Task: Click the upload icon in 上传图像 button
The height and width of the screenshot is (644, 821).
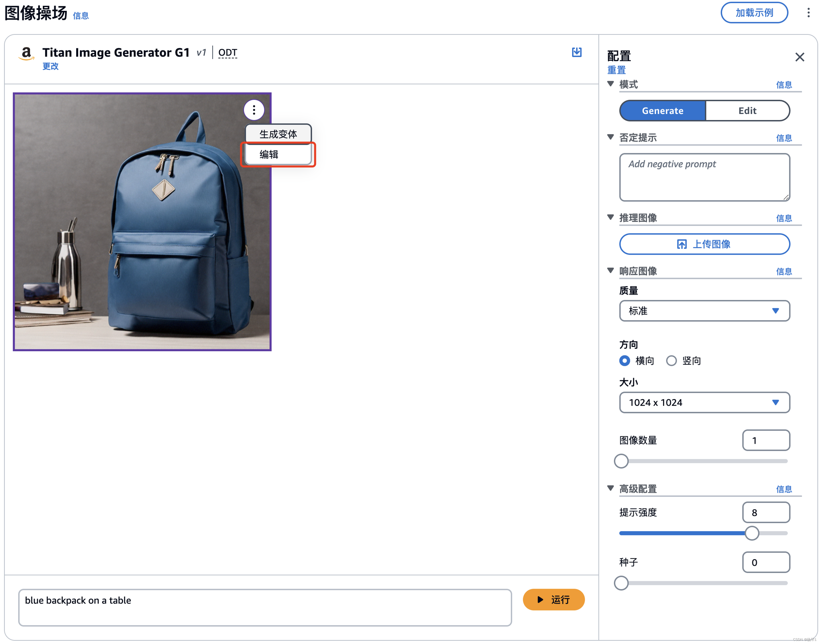Action: pos(681,244)
